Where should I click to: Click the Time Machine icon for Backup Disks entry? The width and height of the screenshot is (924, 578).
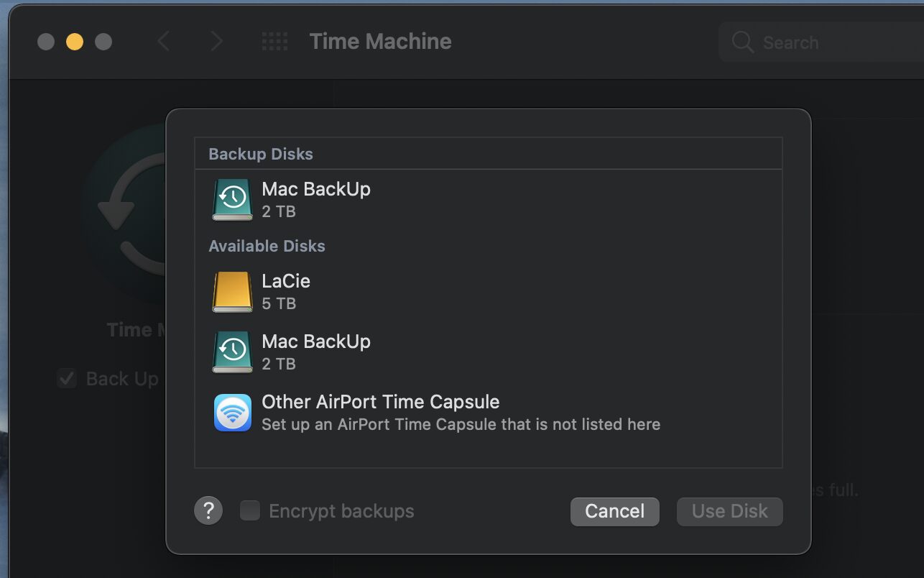tap(232, 199)
